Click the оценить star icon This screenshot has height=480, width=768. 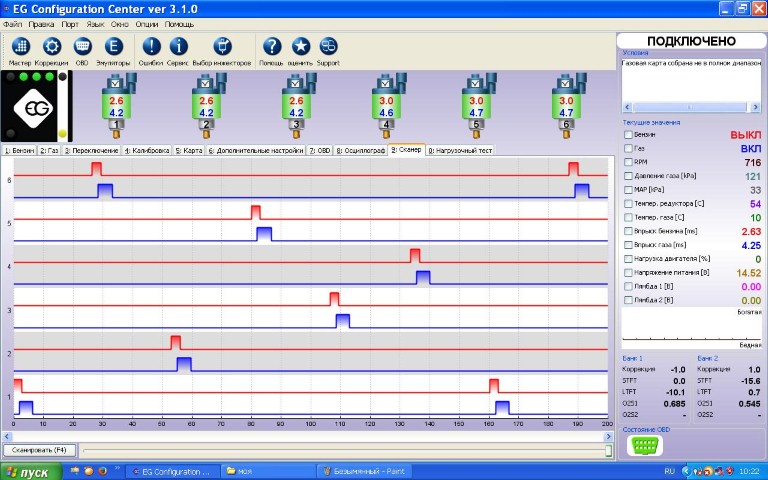tap(300, 47)
